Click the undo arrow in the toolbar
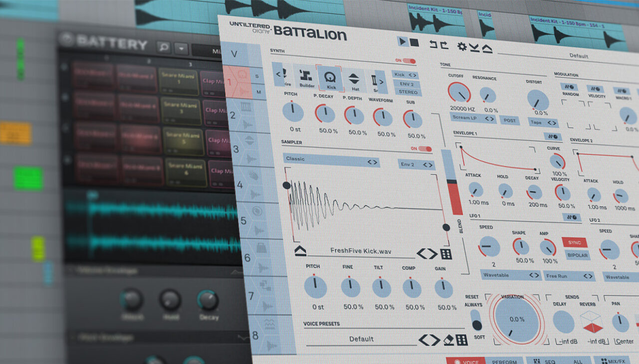Image resolution: width=639 pixels, height=364 pixels. (x=433, y=44)
